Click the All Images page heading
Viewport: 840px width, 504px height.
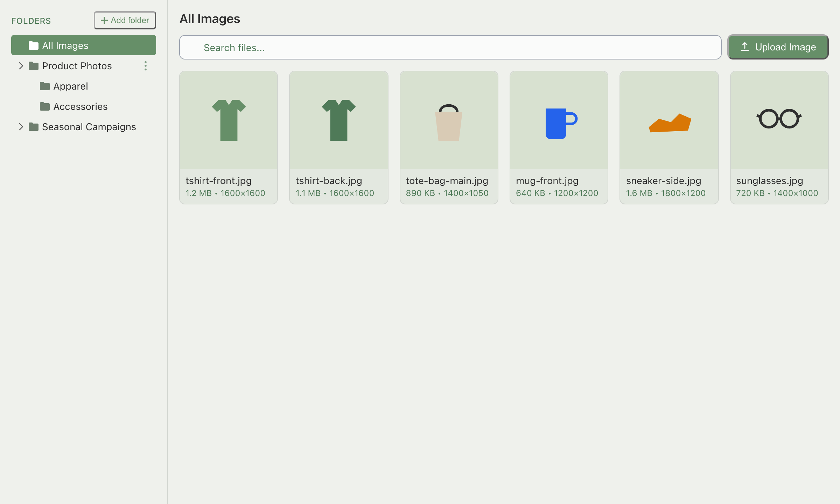click(x=210, y=19)
